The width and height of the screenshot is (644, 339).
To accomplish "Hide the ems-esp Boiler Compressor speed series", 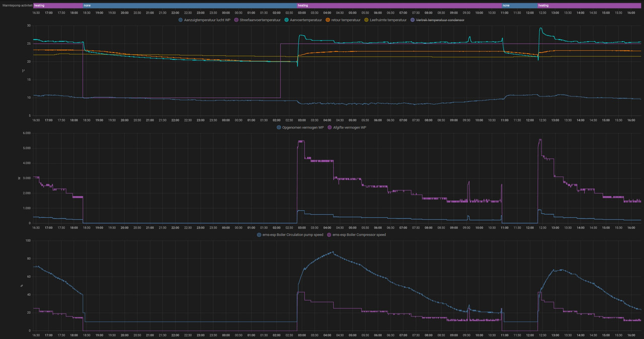I will [x=359, y=235].
